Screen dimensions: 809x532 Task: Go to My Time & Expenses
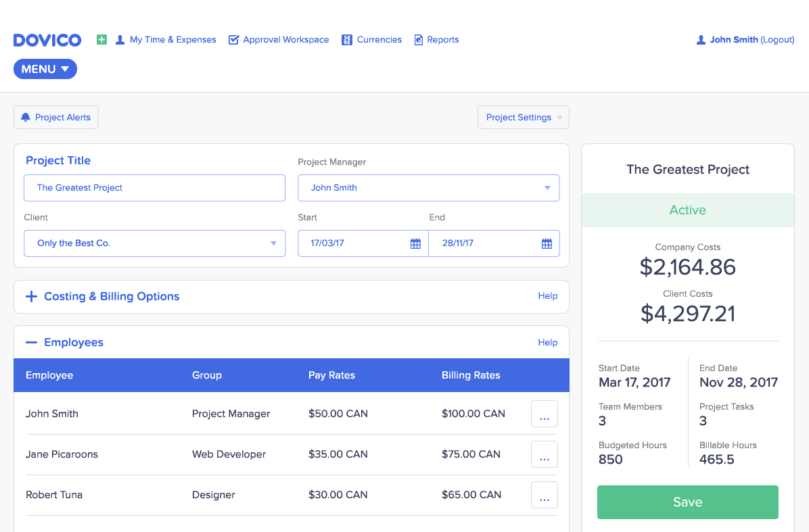coord(172,40)
